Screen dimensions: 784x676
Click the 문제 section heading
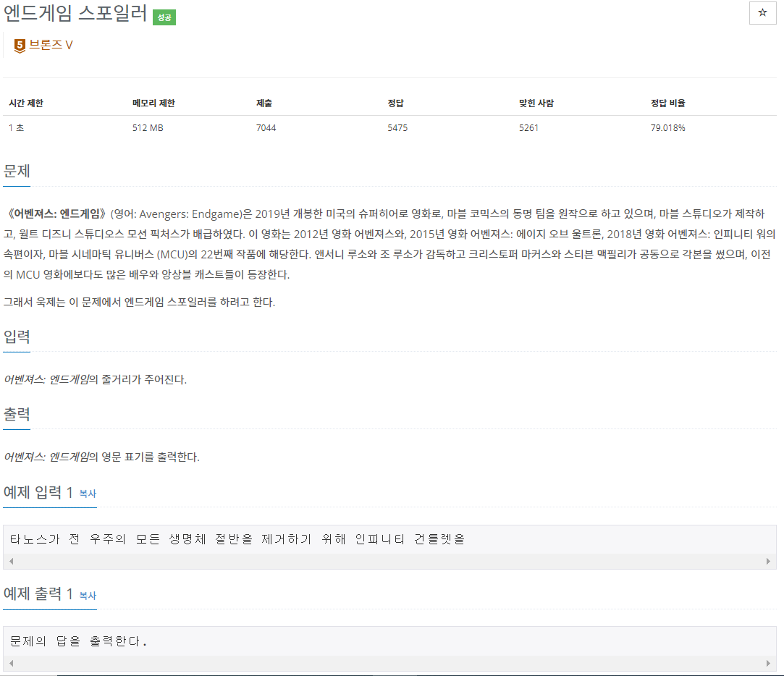(x=17, y=171)
